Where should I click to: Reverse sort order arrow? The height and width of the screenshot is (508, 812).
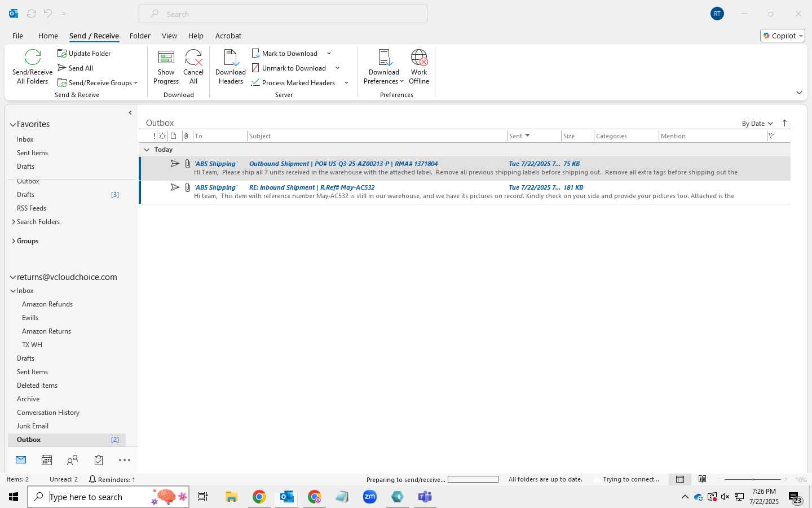(784, 124)
